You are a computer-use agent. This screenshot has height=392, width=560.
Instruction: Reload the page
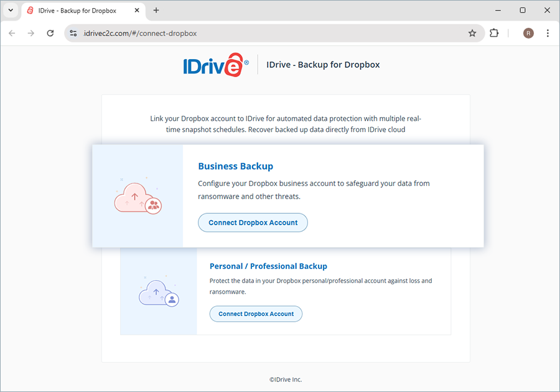point(50,33)
